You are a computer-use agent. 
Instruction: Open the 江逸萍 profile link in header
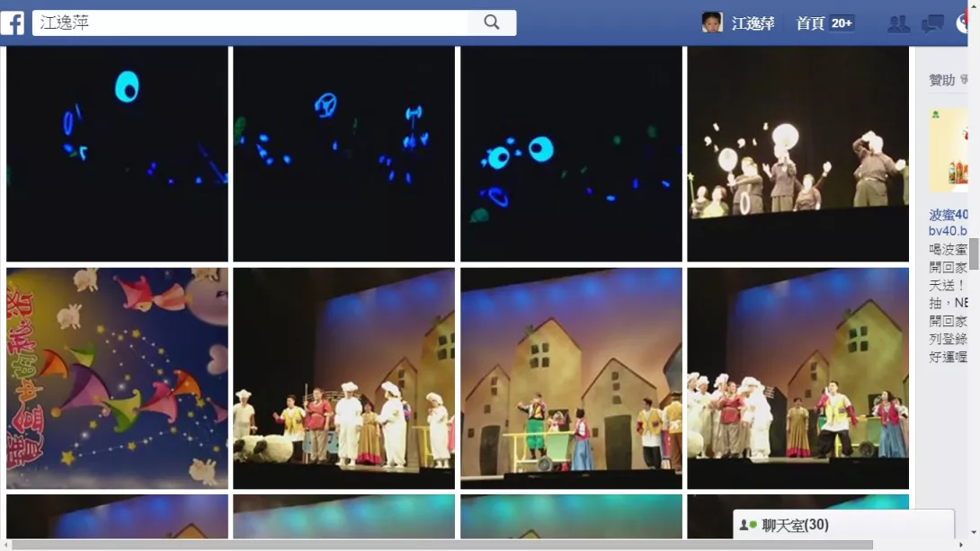[753, 23]
